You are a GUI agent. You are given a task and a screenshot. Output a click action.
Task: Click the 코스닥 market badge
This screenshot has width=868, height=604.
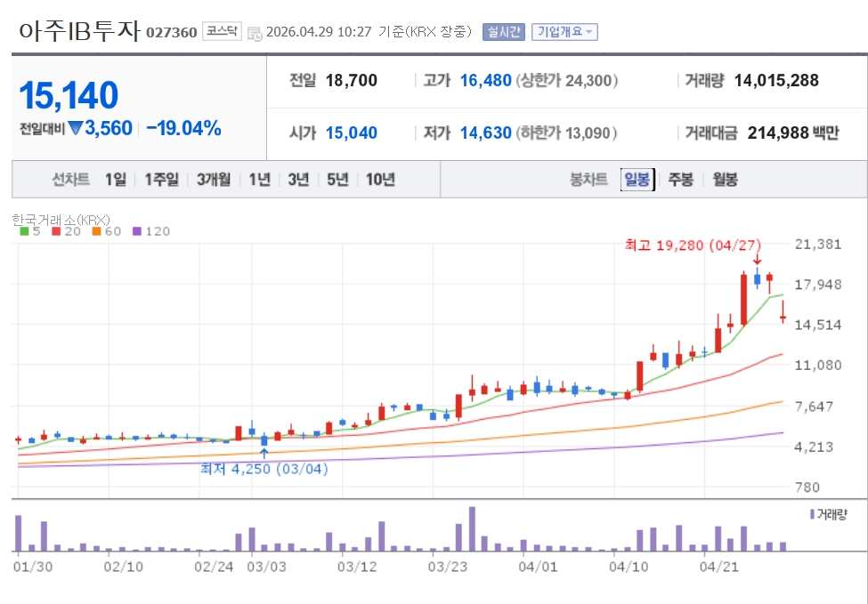pyautogui.click(x=221, y=31)
